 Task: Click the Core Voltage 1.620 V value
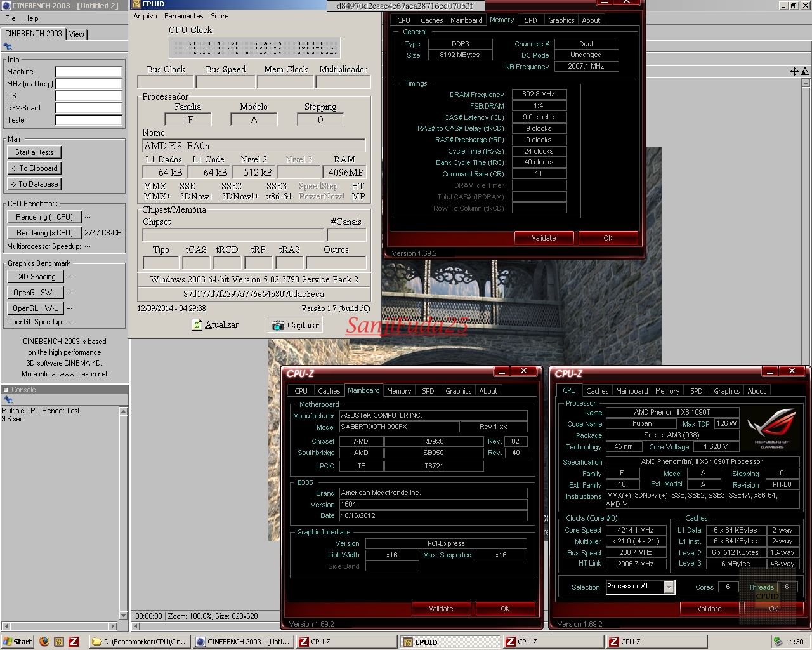point(715,446)
